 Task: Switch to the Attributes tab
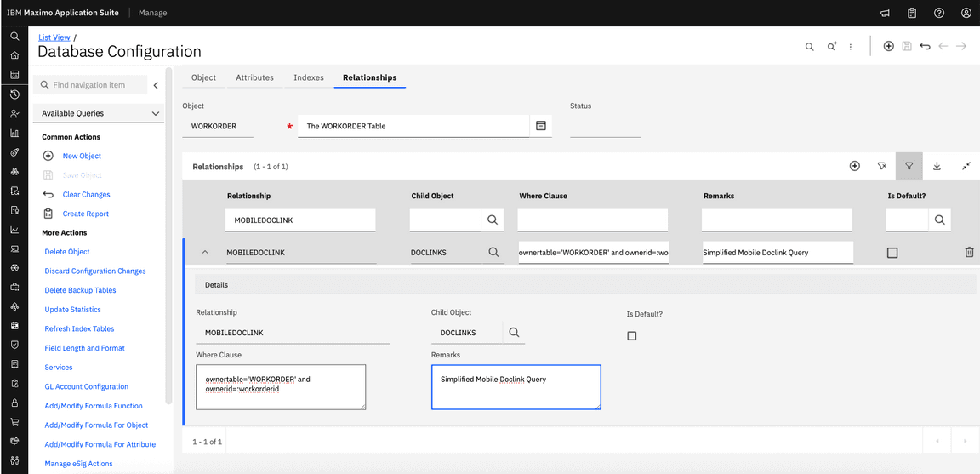click(254, 77)
